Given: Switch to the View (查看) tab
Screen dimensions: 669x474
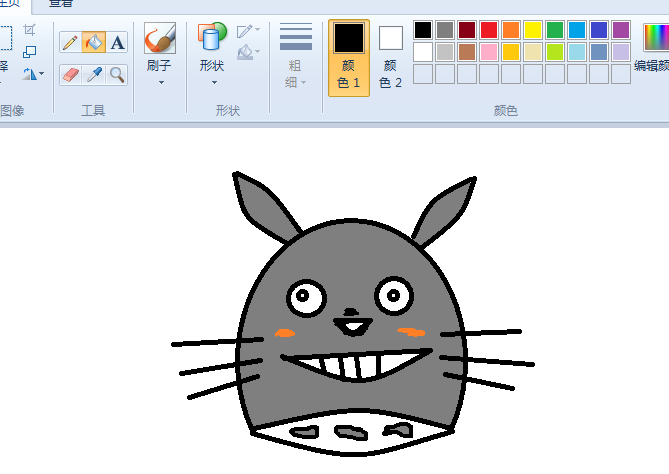Looking at the screenshot, I should 61,3.
